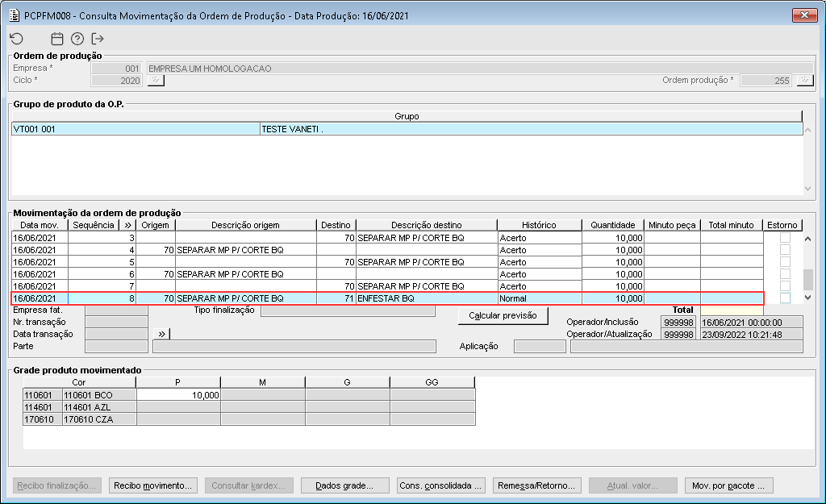This screenshot has height=504, width=826.
Task: Close the PCPFM008 window
Action: pos(804,15)
